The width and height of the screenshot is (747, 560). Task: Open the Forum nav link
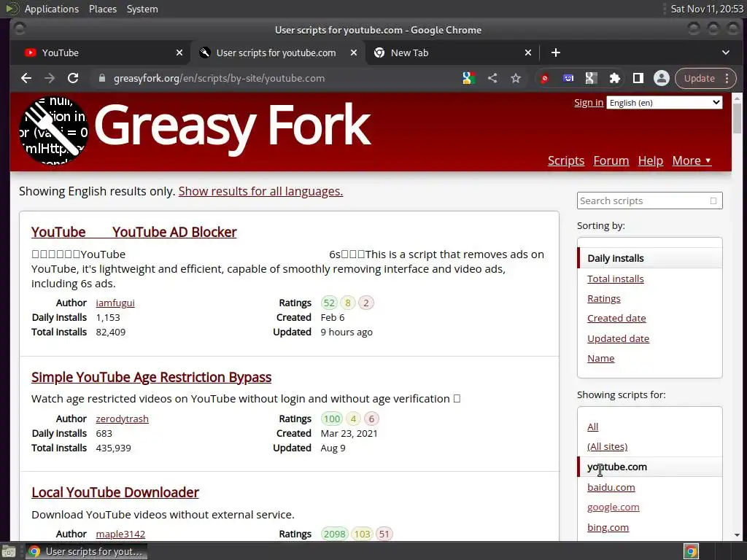pos(611,160)
